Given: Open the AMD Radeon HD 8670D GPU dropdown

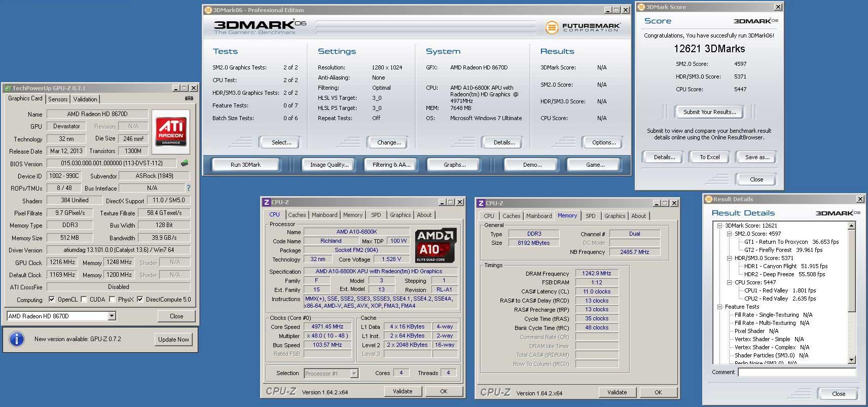Looking at the screenshot, I should (112, 316).
